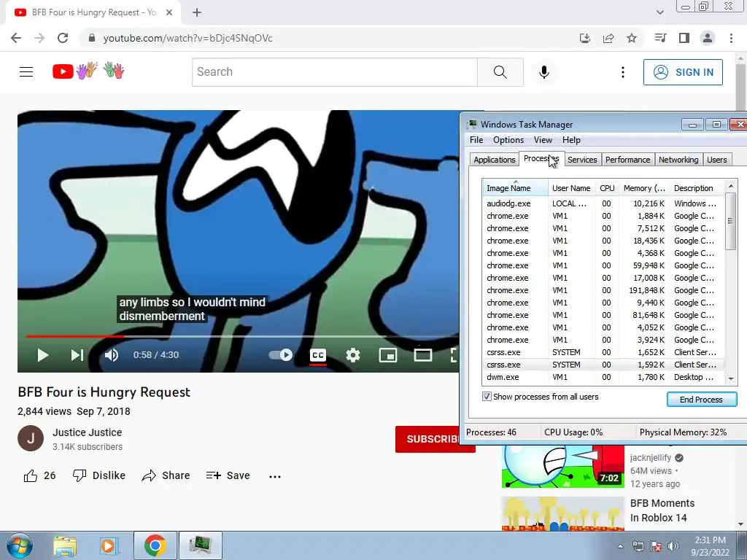
Task: Click process list scroll down arrow
Action: (731, 378)
